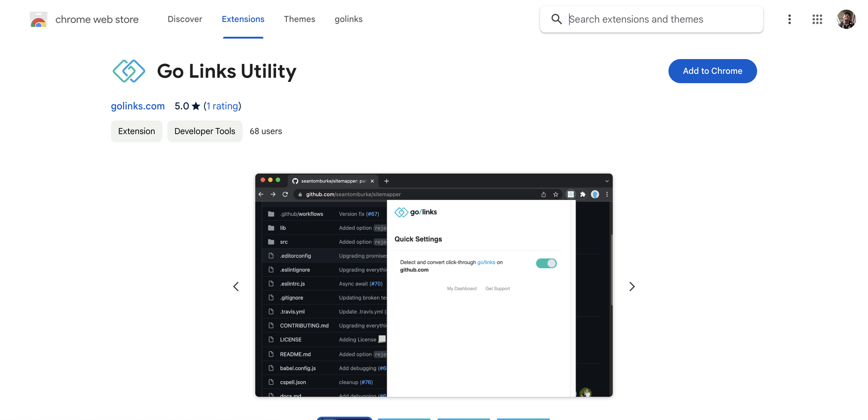Click the Extension category chip
This screenshot has width=868, height=420.
(136, 131)
